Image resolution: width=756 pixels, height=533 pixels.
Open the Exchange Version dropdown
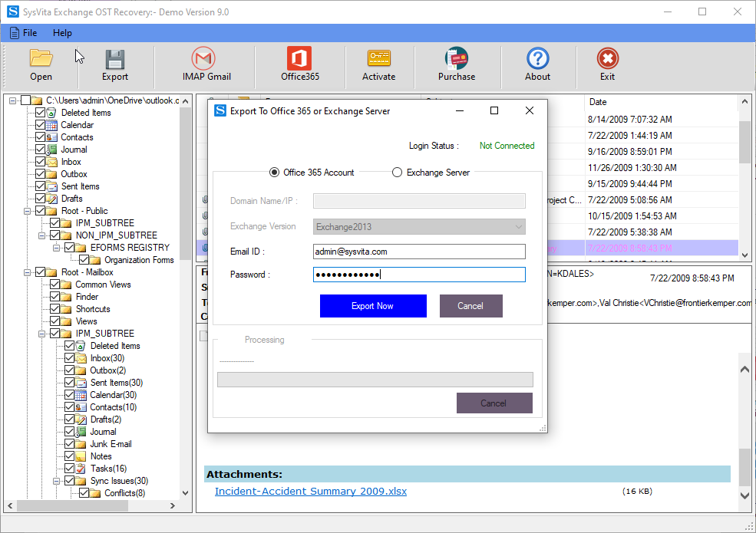tap(419, 226)
